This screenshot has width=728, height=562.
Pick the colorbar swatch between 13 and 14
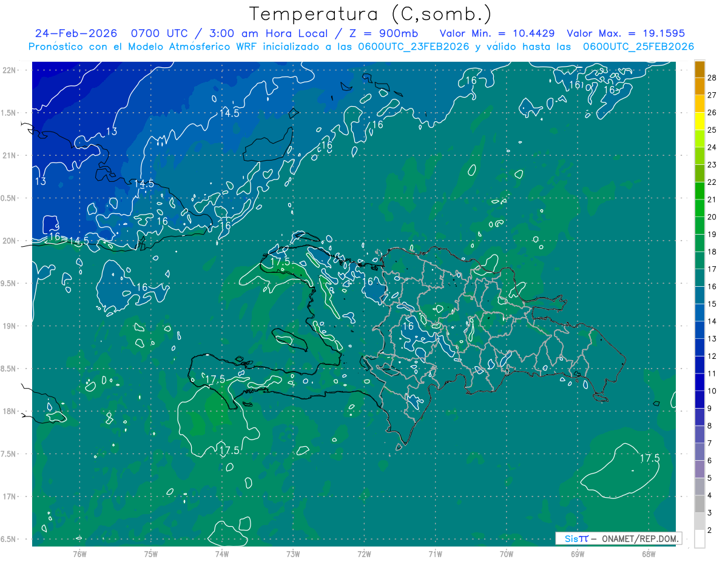pos(699,330)
